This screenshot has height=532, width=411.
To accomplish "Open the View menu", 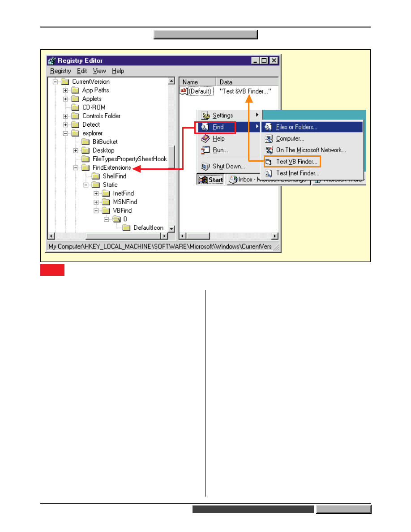I will tap(99, 71).
